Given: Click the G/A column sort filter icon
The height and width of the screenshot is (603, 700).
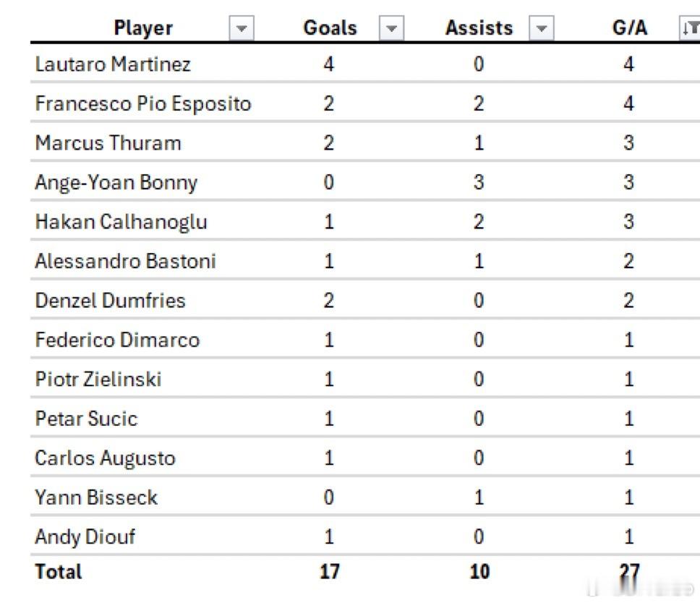Looking at the screenshot, I should (x=691, y=29).
